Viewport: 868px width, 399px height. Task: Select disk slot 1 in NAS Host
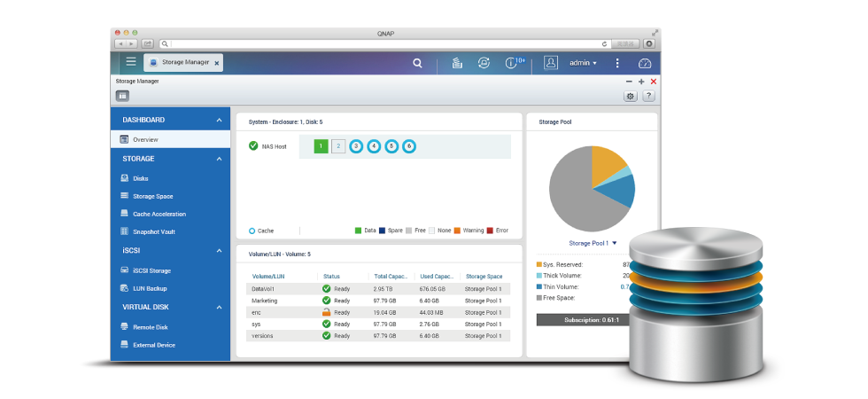321,146
